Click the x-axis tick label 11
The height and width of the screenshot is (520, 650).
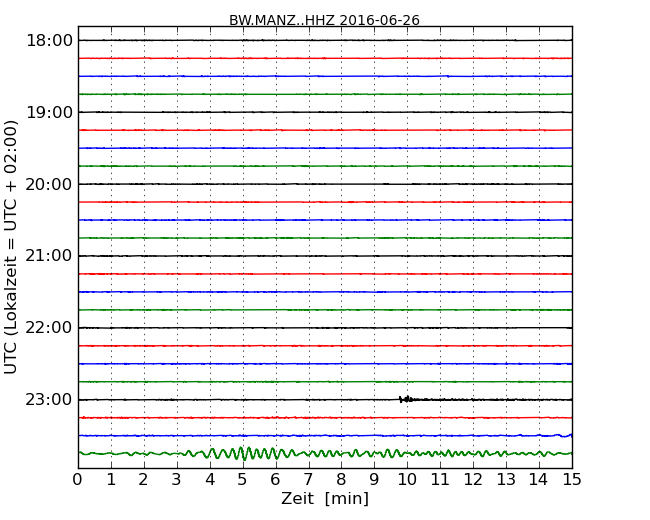tap(440, 480)
